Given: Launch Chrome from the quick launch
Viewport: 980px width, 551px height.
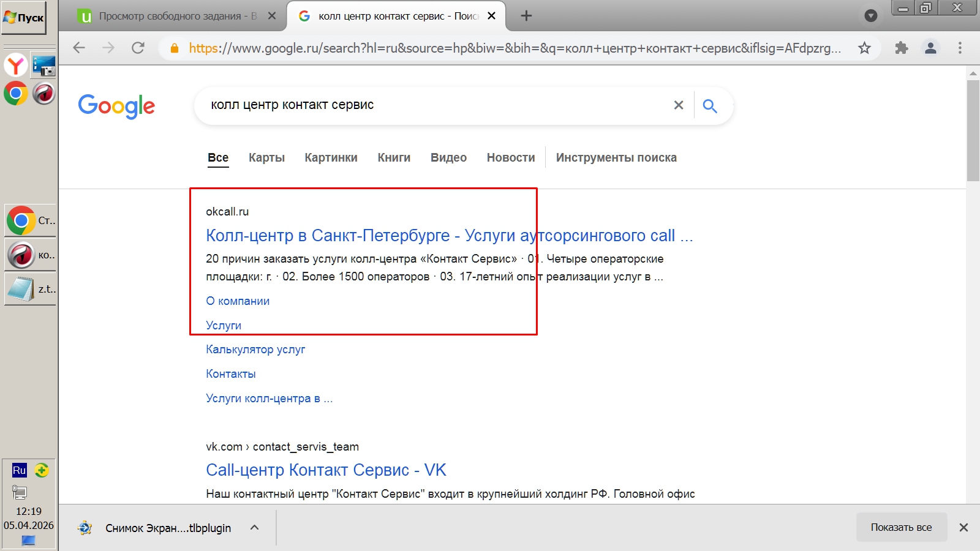Looking at the screenshot, I should pyautogui.click(x=16, y=93).
